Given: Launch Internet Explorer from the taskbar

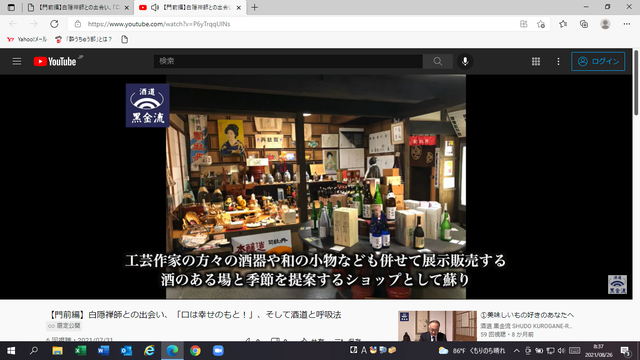Looking at the screenshot, I should tap(149, 351).
